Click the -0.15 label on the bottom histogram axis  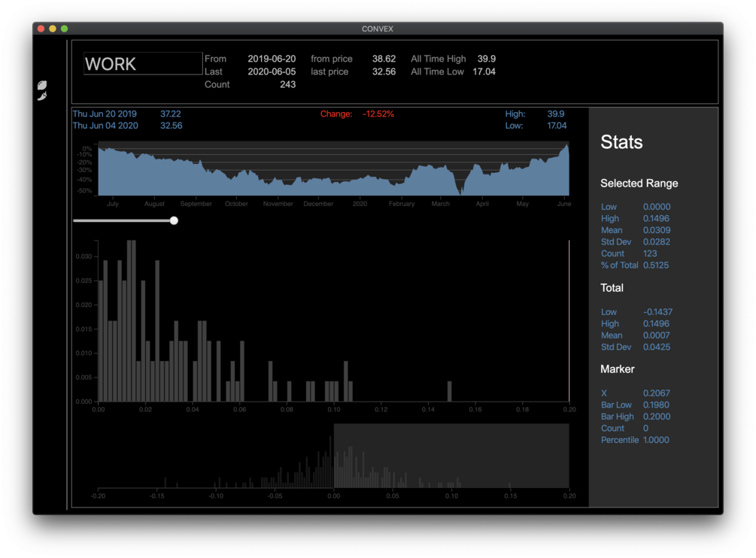point(156,496)
